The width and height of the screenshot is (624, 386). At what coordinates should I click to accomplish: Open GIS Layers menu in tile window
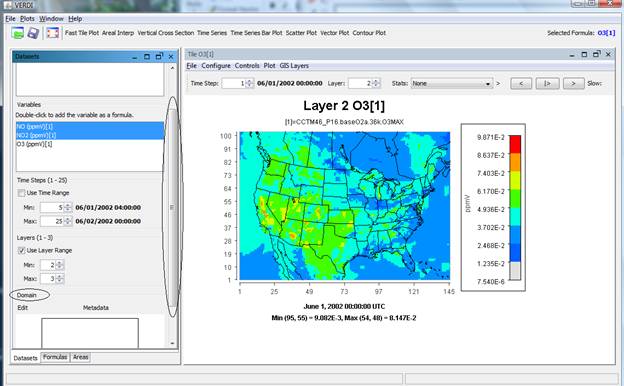(294, 66)
